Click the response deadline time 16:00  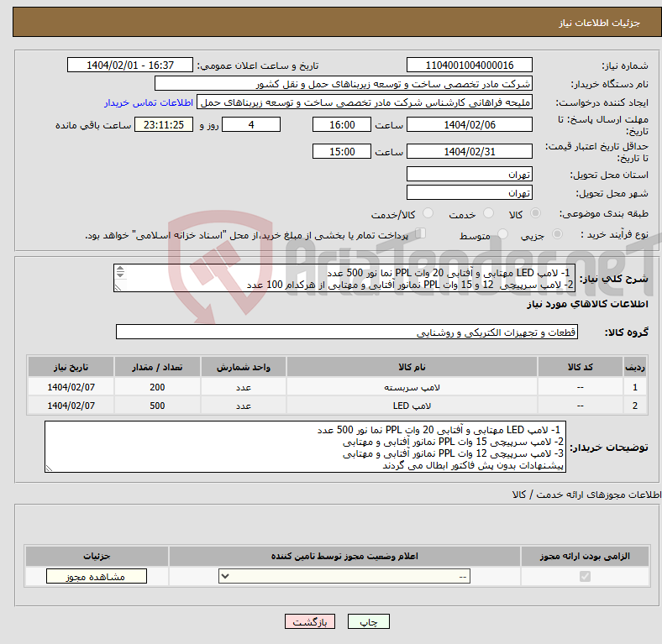point(342,124)
